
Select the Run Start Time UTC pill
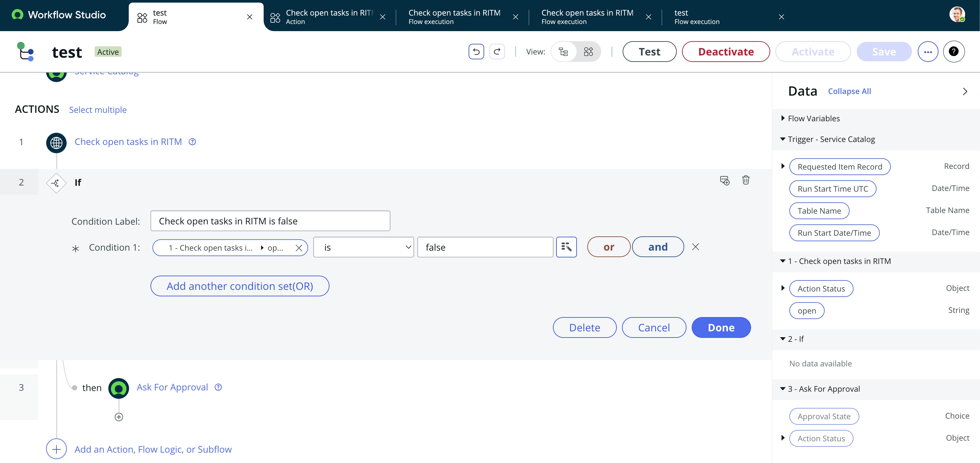point(832,189)
